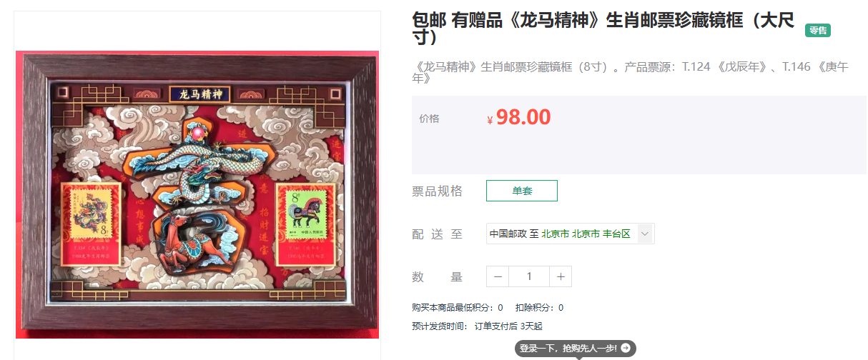Viewport: 868px width, 360px height.
Task: Click the green 零售 badge
Action: pyautogui.click(x=818, y=31)
